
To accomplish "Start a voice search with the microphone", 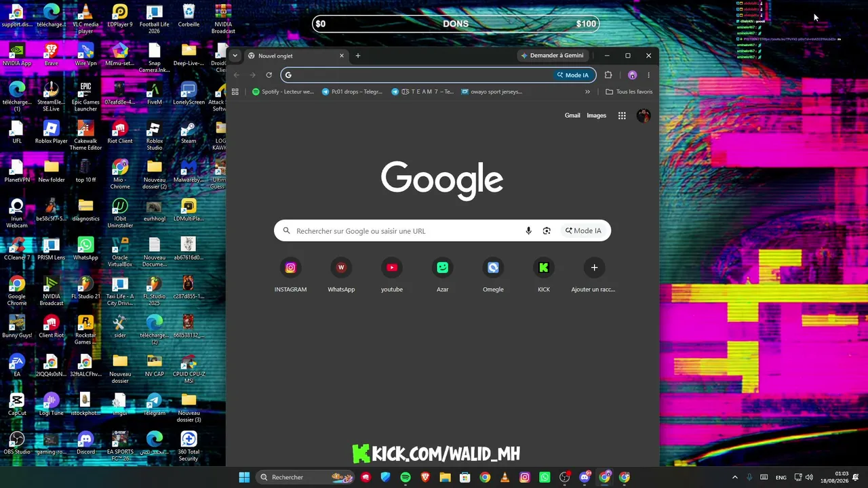I will pos(529,231).
